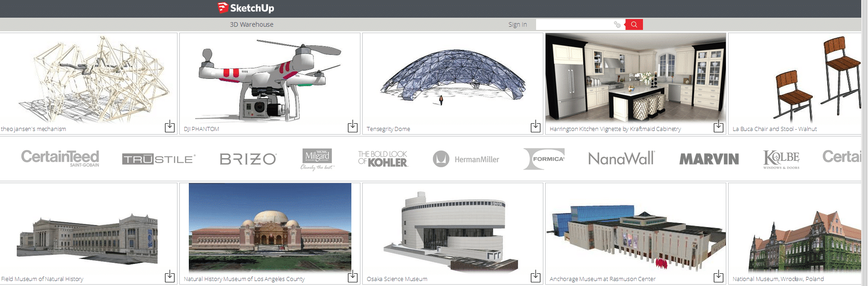Click the Sign In link
This screenshot has width=868, height=286.
[x=518, y=24]
